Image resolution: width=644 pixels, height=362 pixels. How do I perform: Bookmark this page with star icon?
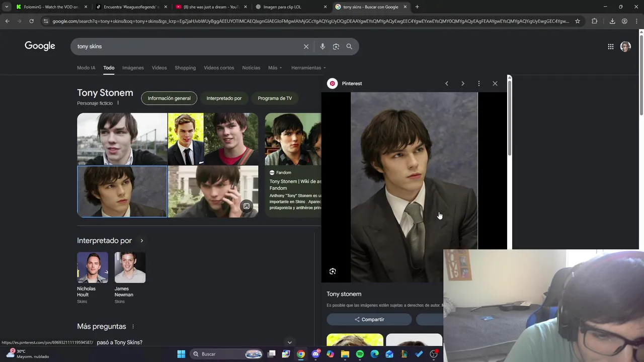pos(578,21)
